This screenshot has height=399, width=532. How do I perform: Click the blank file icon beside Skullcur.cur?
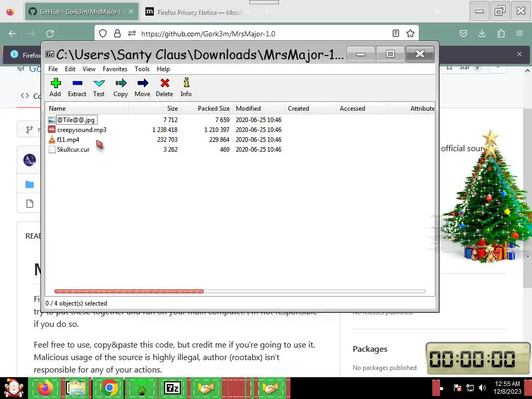[52, 149]
